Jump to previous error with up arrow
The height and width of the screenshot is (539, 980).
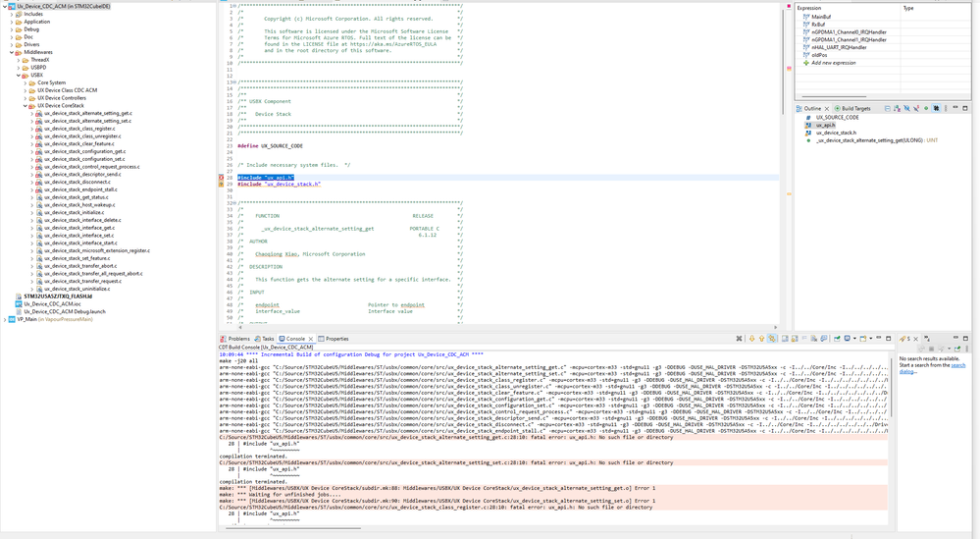[761, 339]
